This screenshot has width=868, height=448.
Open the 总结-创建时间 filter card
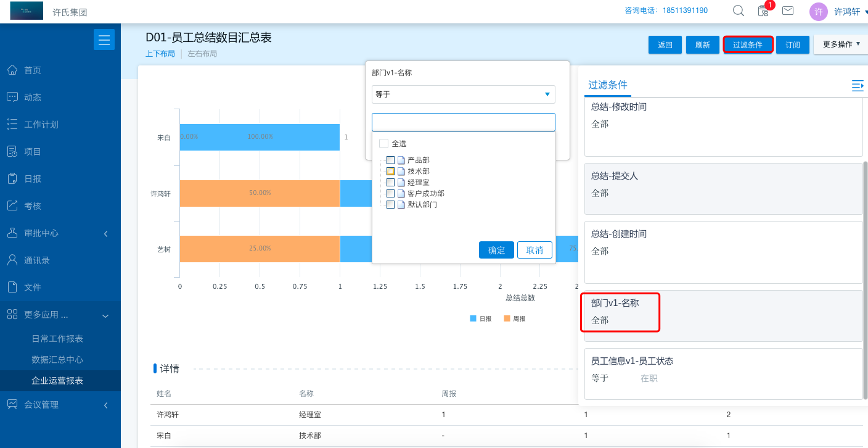[x=724, y=252]
